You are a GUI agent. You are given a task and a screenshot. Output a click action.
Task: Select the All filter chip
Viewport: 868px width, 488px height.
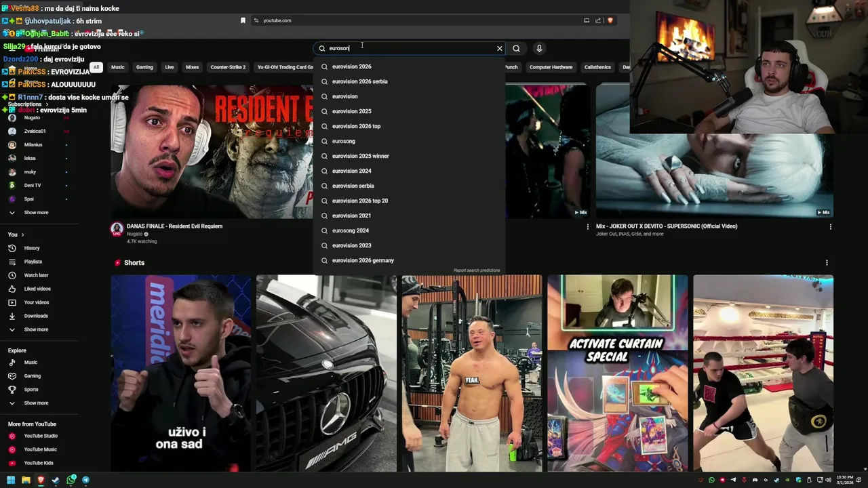[x=96, y=67]
